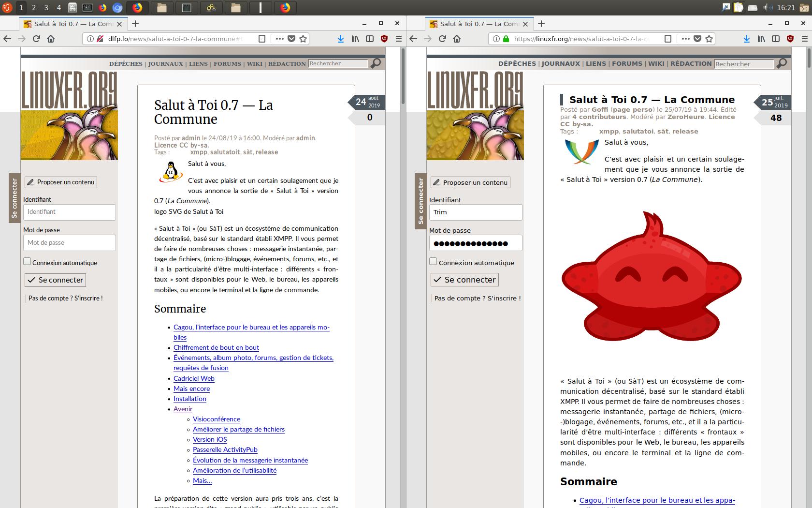Click Mot de passe field in left window
Screen dimensions: 812x508
tap(70, 243)
